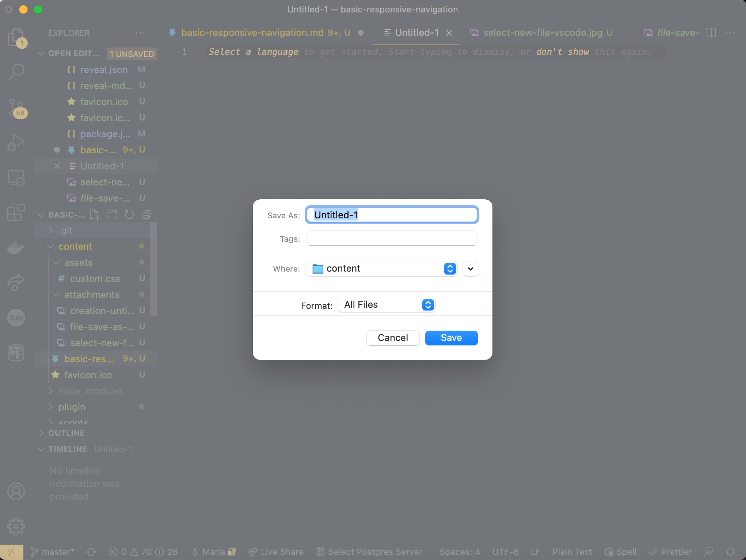The height and width of the screenshot is (560, 746).
Task: Open the Search panel in the activity bar
Action: click(16, 72)
